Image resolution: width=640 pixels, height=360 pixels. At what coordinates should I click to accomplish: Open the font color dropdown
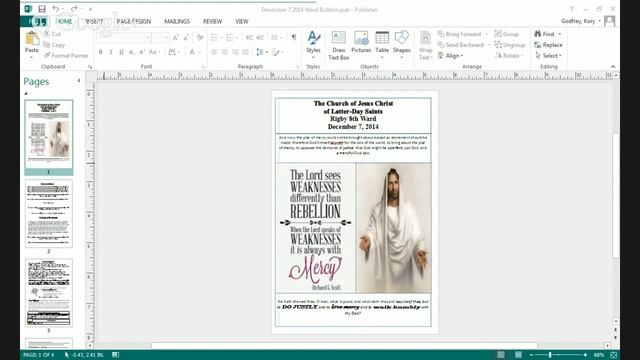coord(200,52)
